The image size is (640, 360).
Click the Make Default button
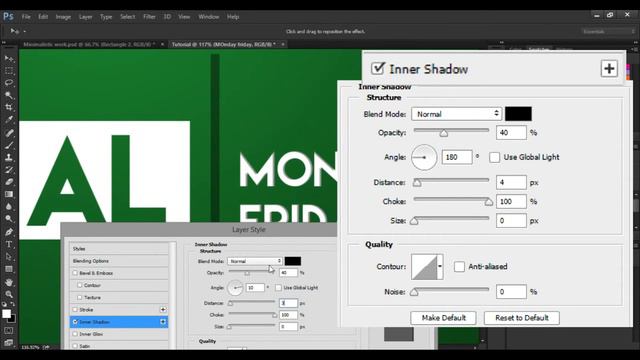443,318
